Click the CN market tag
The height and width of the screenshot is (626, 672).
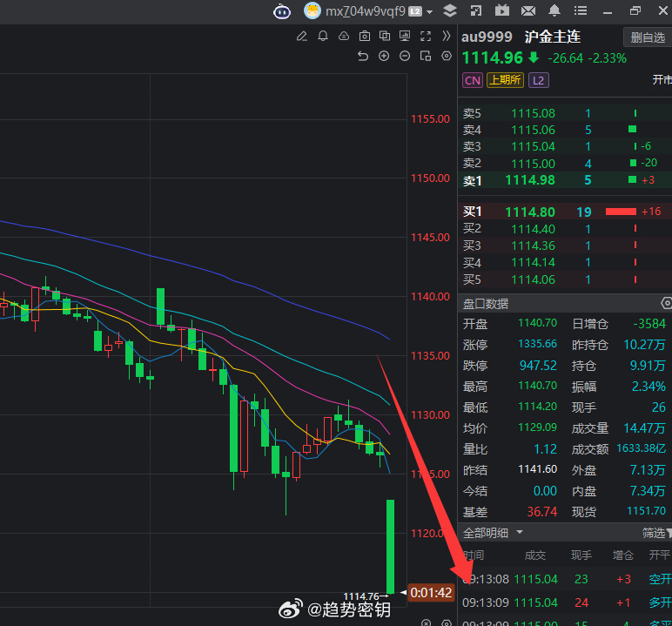[473, 80]
